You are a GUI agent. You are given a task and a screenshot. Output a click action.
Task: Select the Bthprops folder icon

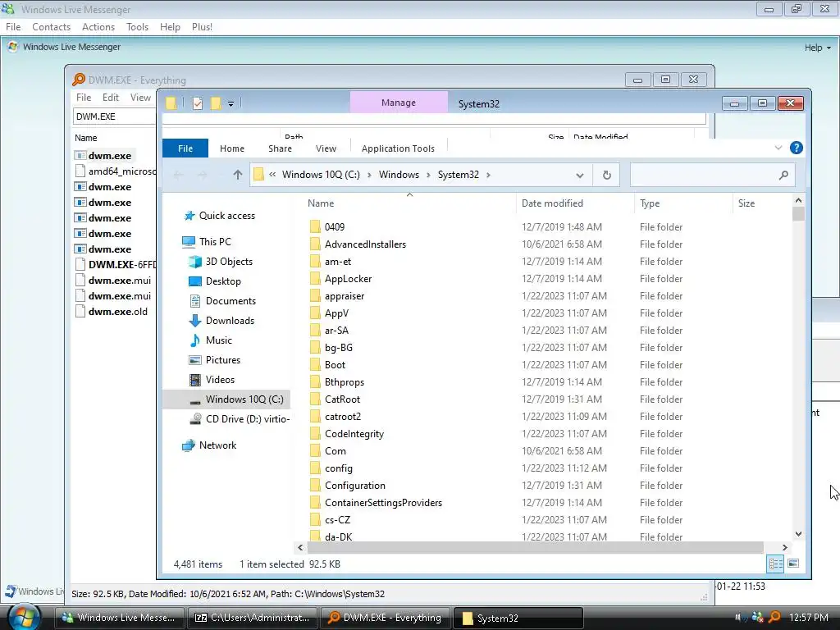click(x=315, y=382)
